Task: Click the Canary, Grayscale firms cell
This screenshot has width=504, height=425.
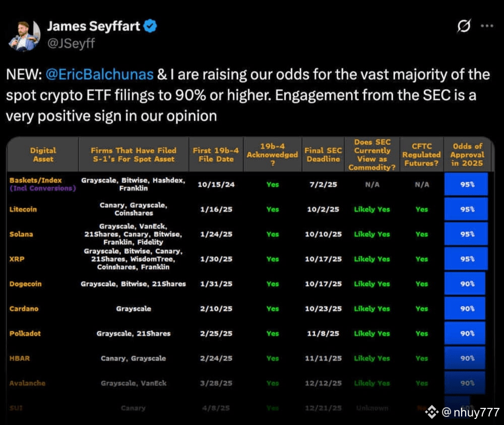Action: click(x=134, y=358)
